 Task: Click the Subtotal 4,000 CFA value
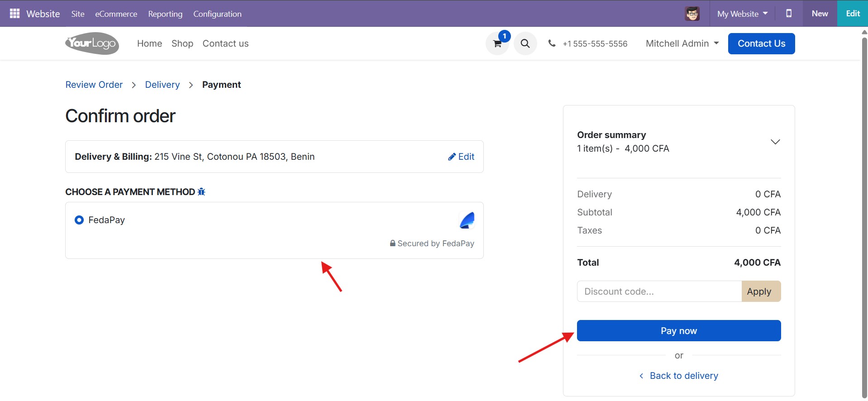pyautogui.click(x=758, y=212)
